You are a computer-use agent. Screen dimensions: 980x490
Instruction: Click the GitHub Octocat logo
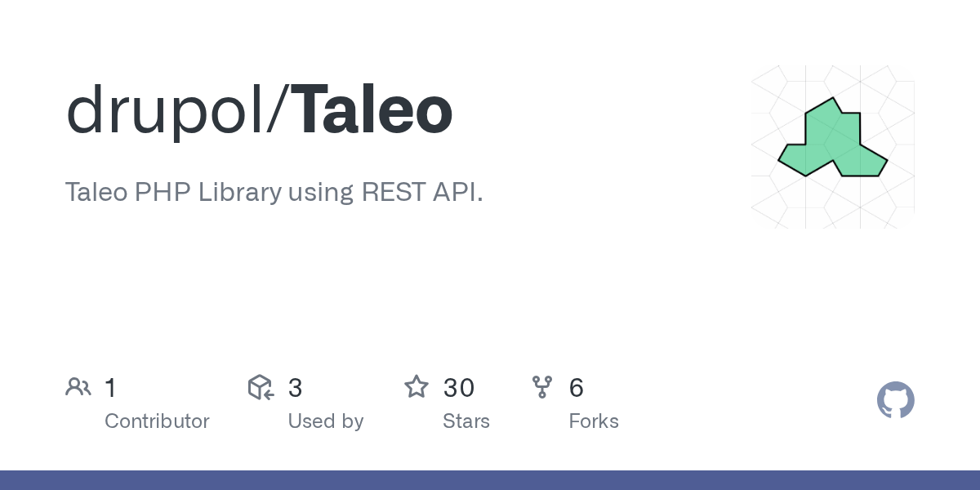point(895,400)
